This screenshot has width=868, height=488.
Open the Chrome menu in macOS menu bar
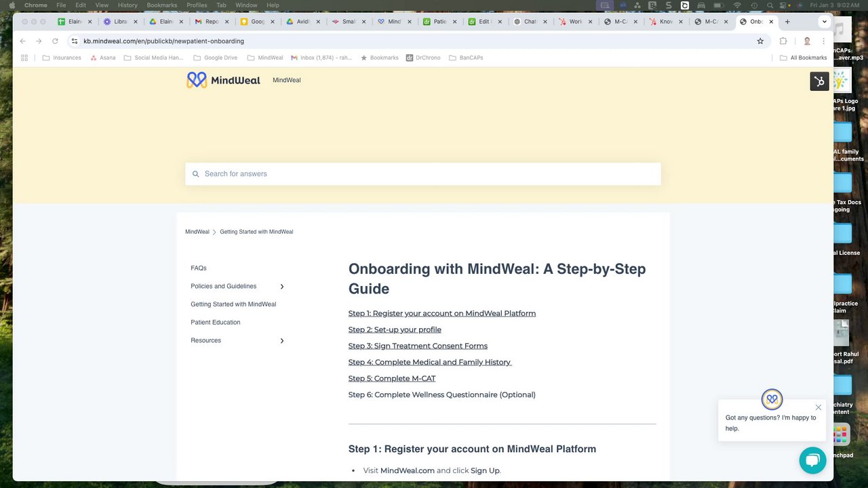coord(36,5)
